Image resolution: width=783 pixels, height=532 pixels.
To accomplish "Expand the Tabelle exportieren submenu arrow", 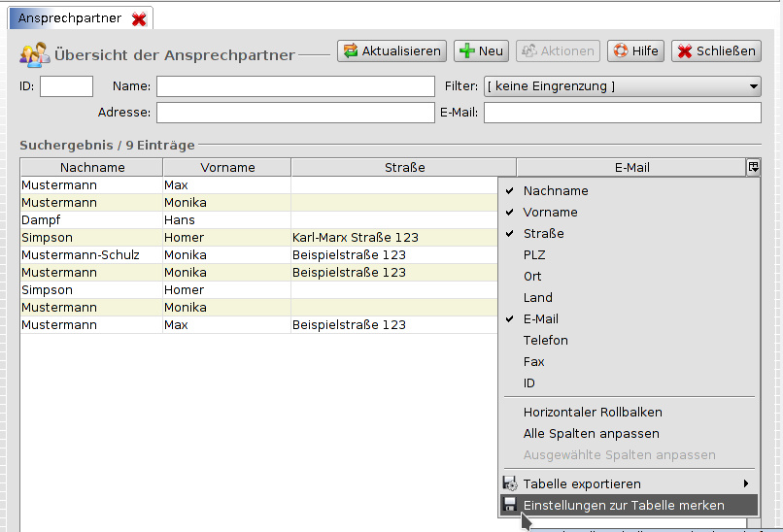I will tap(746, 483).
